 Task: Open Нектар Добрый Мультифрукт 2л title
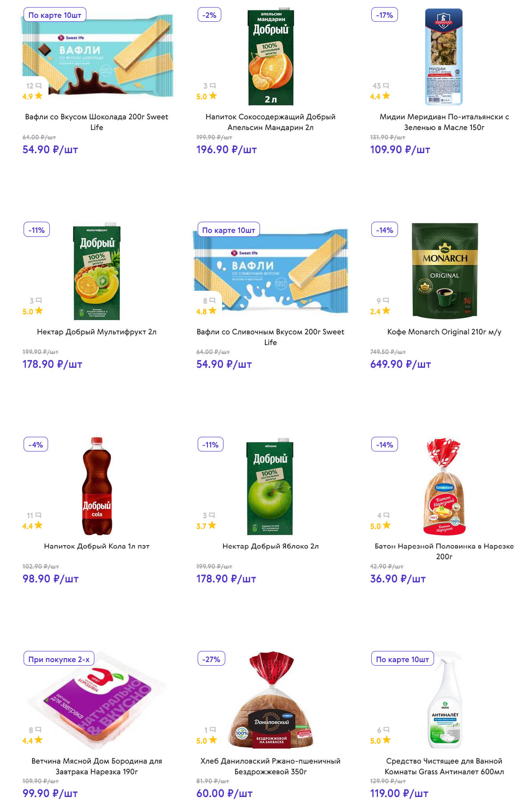(97, 332)
